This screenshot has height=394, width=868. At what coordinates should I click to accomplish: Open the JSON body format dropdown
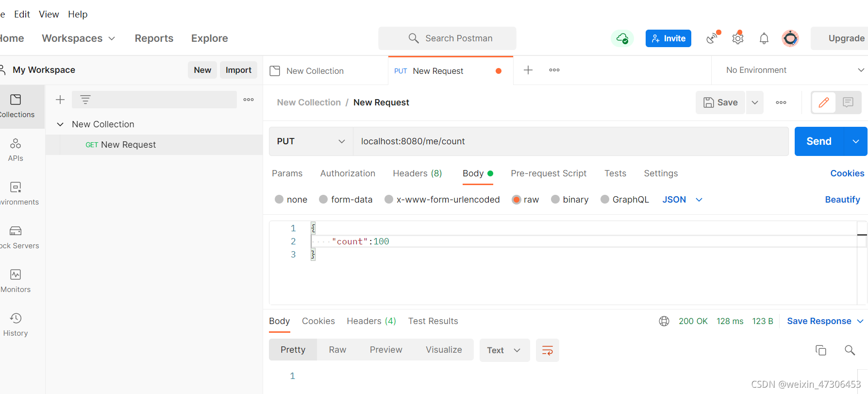coord(683,200)
